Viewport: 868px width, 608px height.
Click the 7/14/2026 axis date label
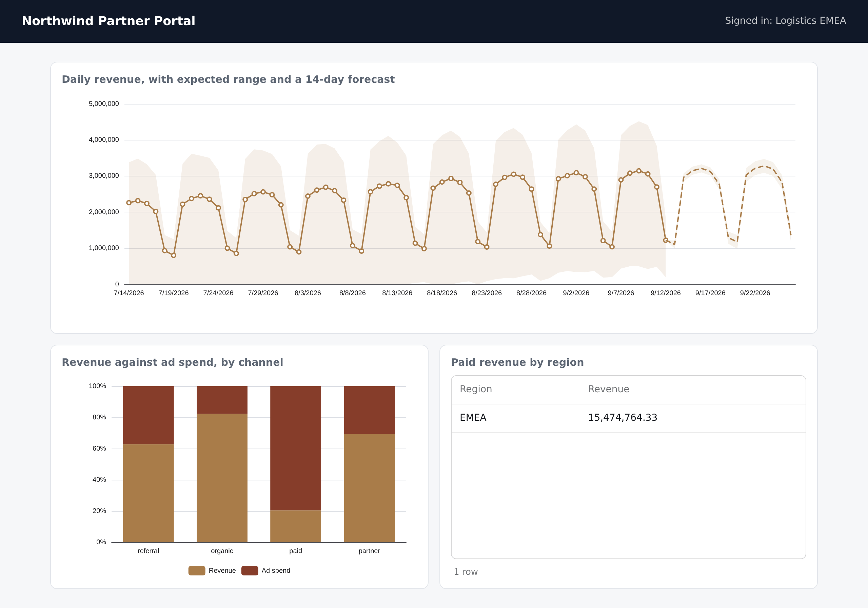click(x=129, y=293)
